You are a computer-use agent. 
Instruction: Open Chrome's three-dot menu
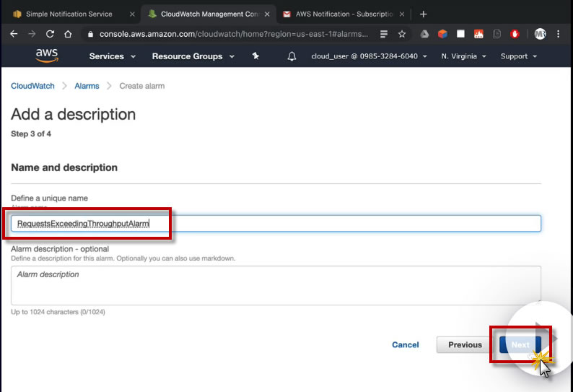(559, 34)
